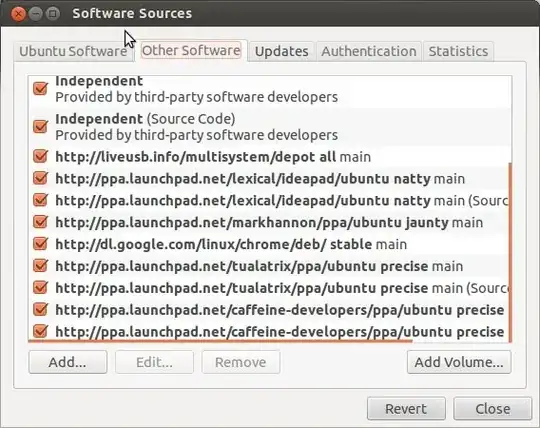
Task: Click the Add... button
Action: click(68, 362)
